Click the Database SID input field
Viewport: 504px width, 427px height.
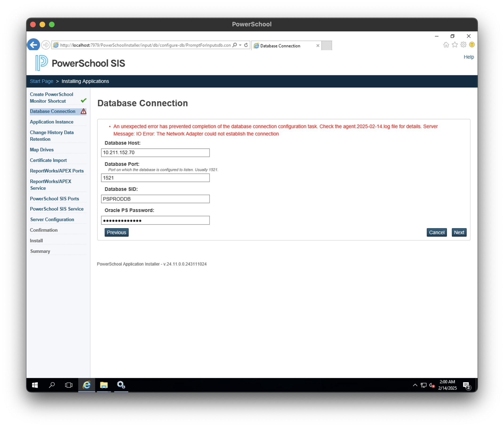(155, 199)
